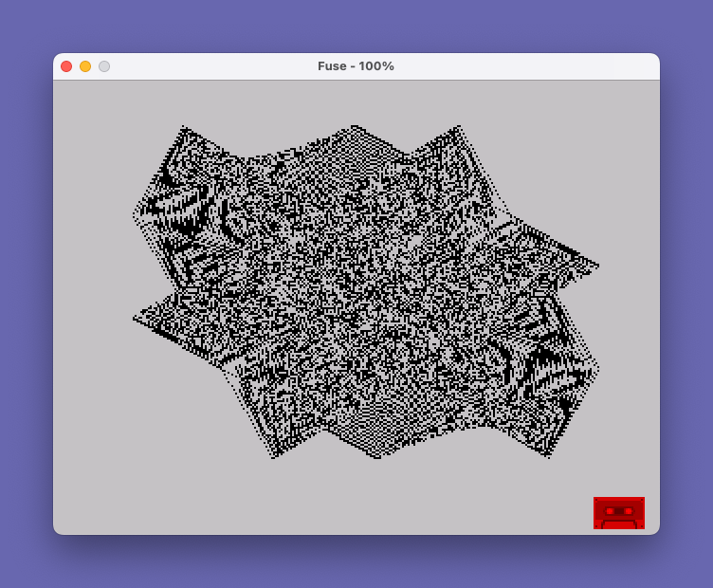Click the black-and-white emulator pattern display
The image size is (713, 588).
pos(366,292)
